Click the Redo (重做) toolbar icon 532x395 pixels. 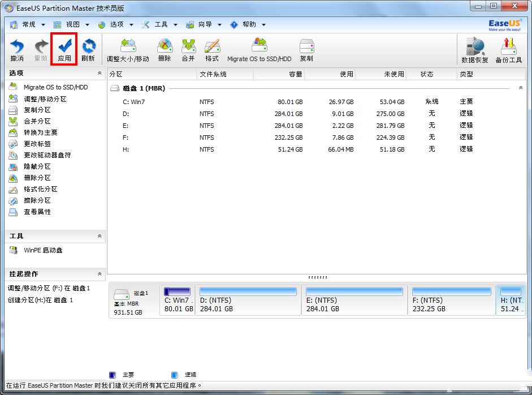41,50
